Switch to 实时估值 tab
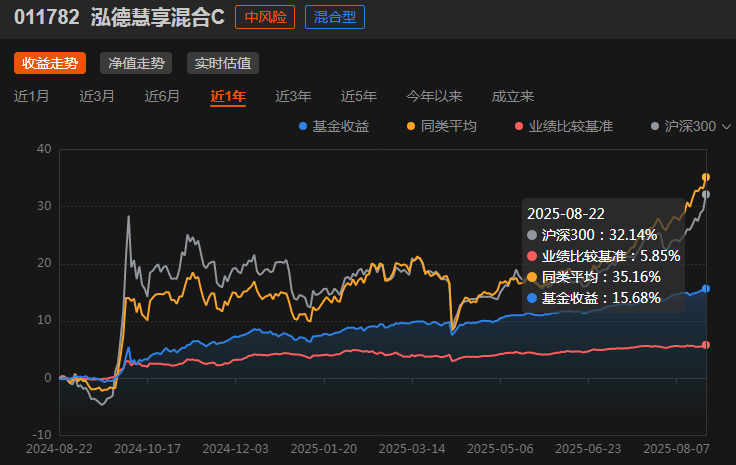736x465 pixels. [x=223, y=63]
